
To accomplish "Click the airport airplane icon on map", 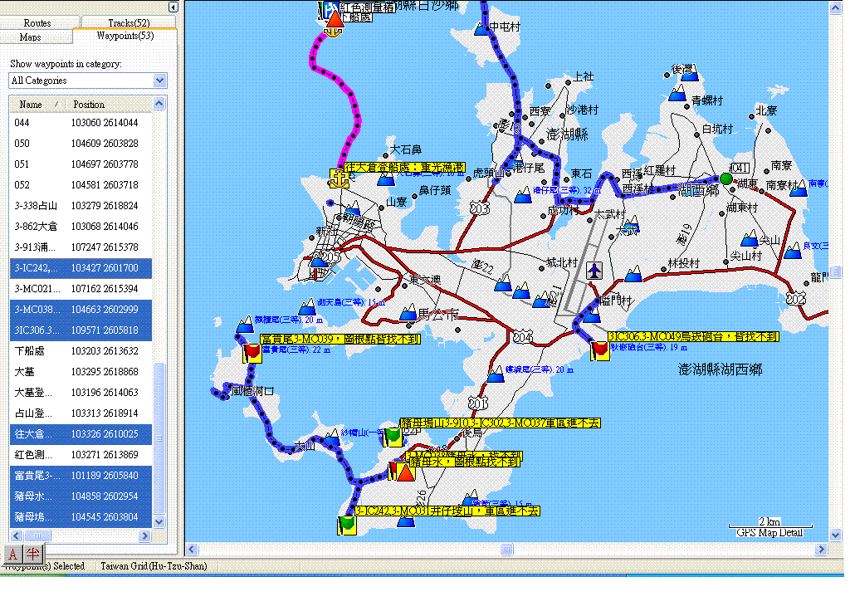I will (594, 270).
